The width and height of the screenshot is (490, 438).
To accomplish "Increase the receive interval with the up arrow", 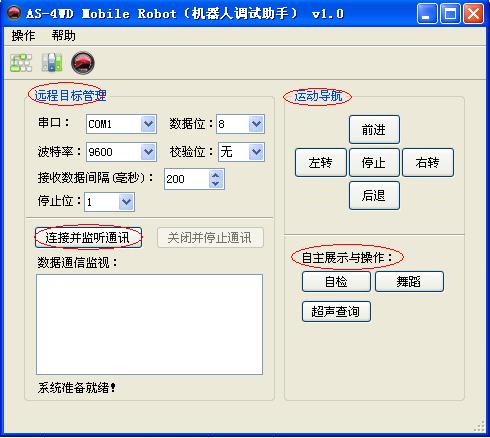I will 216,175.
